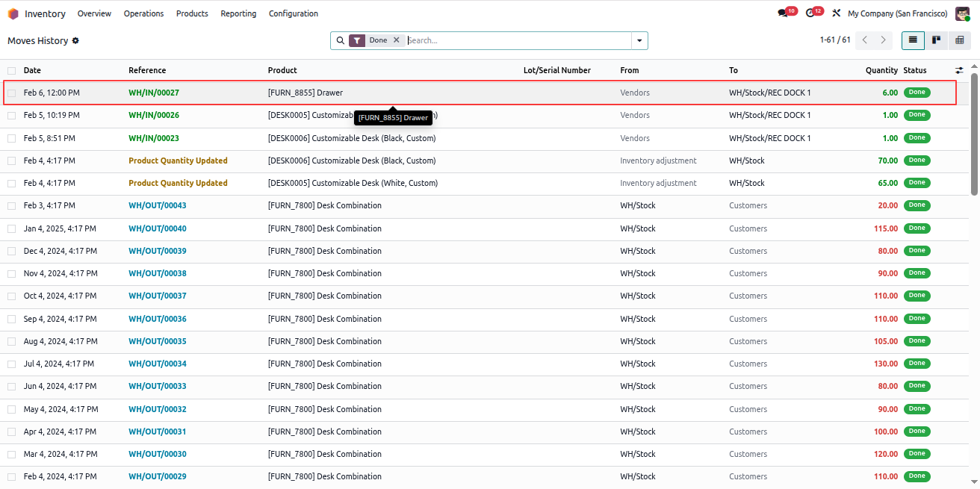Expand the search options dropdown arrow
This screenshot has height=489, width=980.
[639, 40]
